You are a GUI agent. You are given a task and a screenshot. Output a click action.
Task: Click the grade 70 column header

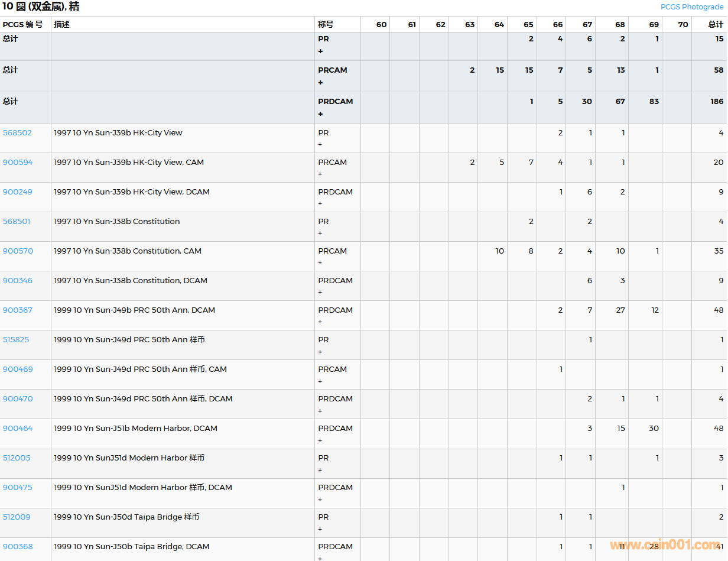682,25
